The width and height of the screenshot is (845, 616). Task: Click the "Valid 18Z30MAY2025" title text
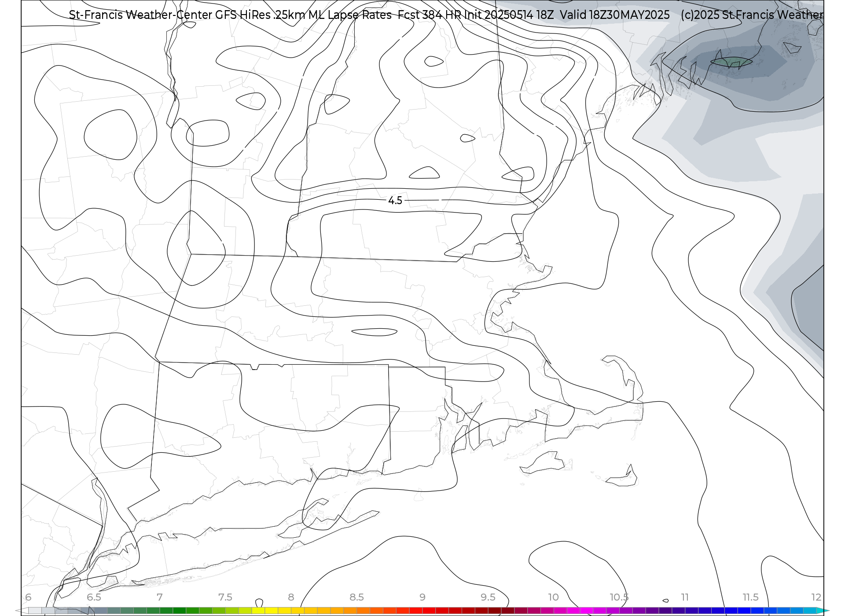pyautogui.click(x=615, y=15)
